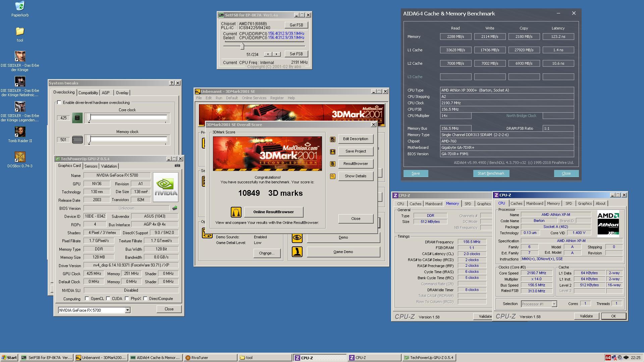Click SetFSB left step arrow
Viewport: 644px width, 362px height.
(268, 54)
